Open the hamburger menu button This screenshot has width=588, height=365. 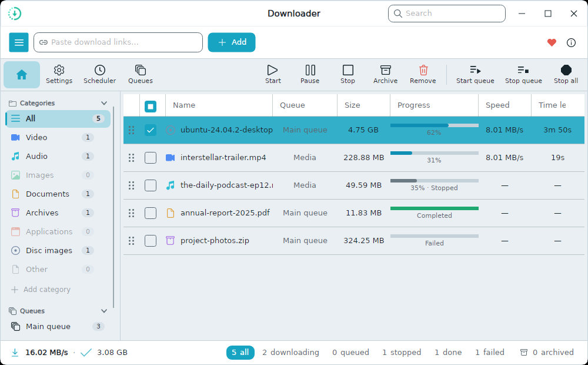click(x=19, y=42)
